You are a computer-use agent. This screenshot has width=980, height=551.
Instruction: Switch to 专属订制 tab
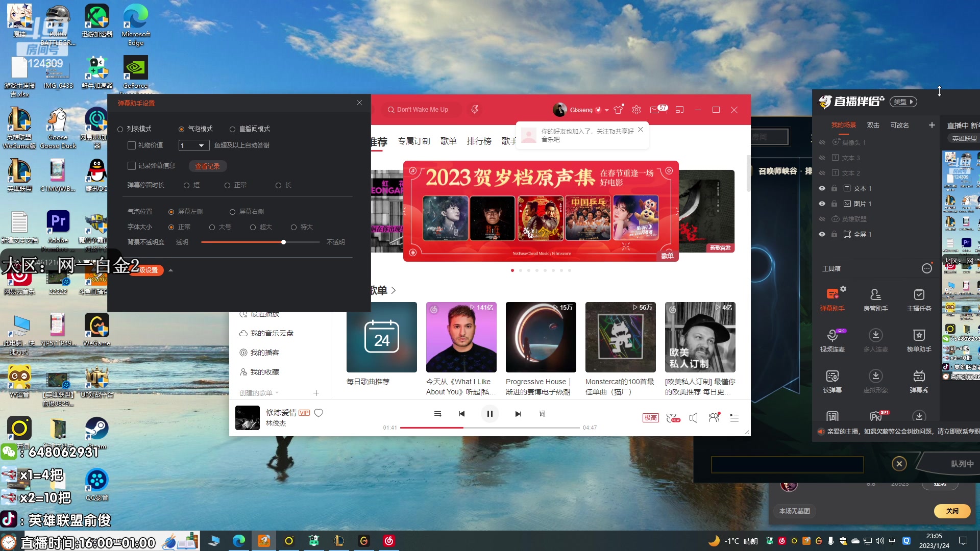pos(414,141)
